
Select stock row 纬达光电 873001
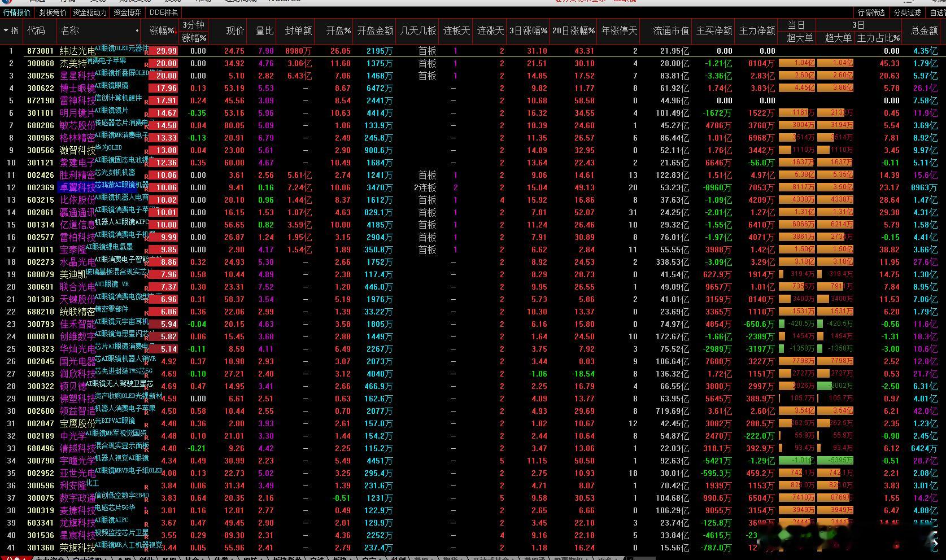tap(473, 51)
